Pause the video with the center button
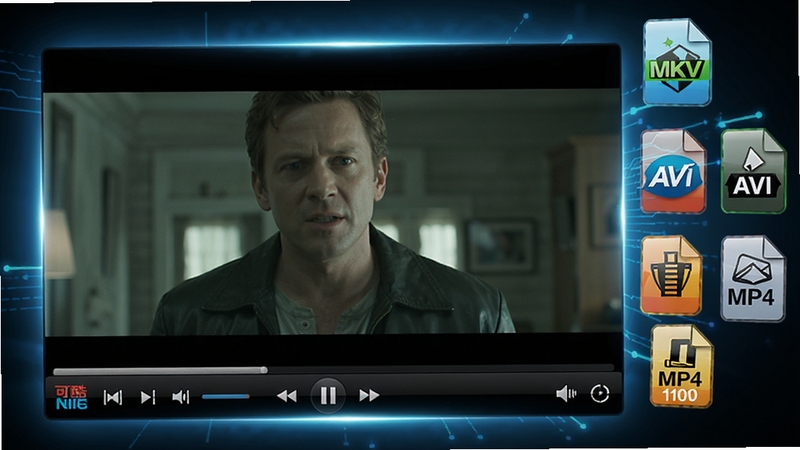Viewport: 800px width, 450px height. click(x=328, y=395)
